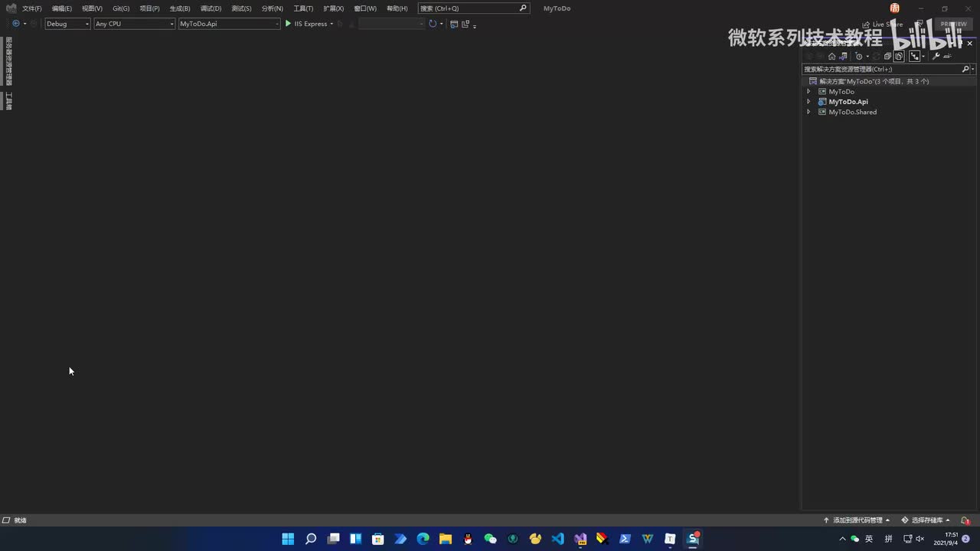Image resolution: width=980 pixels, height=551 pixels.
Task: Open the 扩展(X) menu
Action: tap(333, 8)
